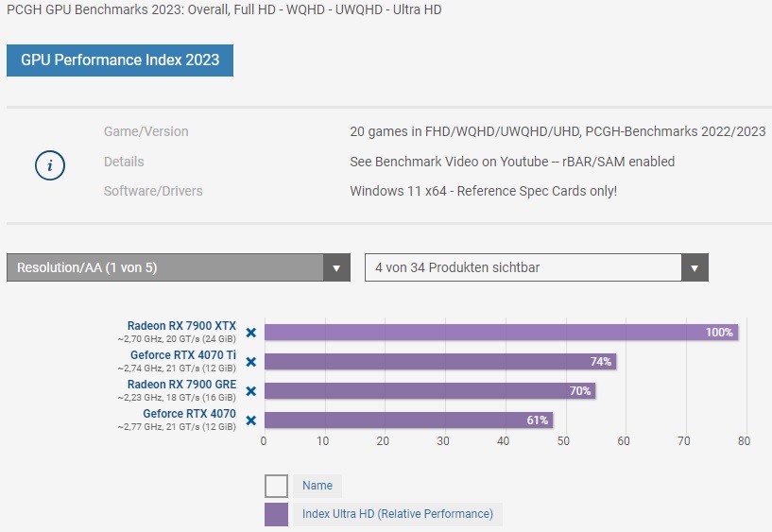Open the '4 von 34 Produkten sichtbar' dropdown
The height and width of the screenshot is (532, 772).
click(x=536, y=267)
